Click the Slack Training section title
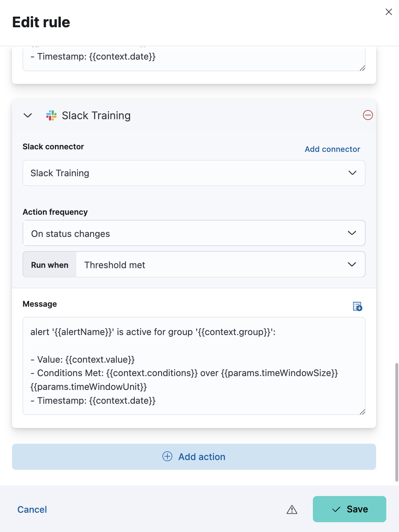Viewport: 399px width, 532px height. pos(96,116)
